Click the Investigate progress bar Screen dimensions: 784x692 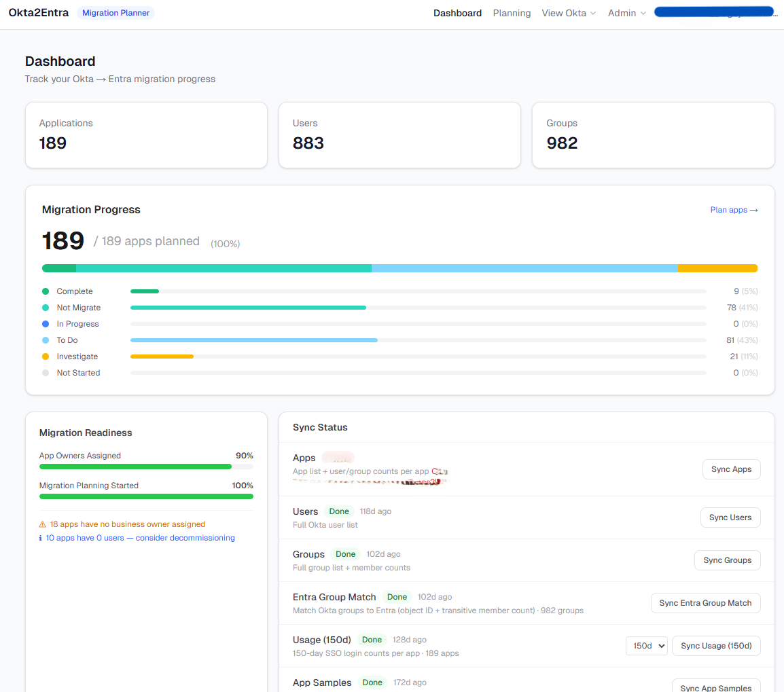pyautogui.click(x=418, y=357)
